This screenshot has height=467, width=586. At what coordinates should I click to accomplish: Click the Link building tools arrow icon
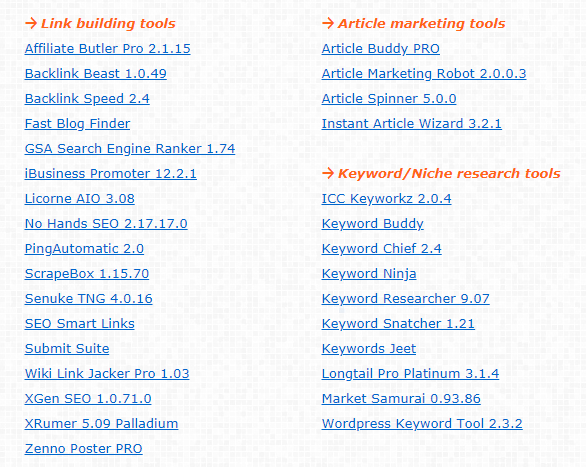coord(31,24)
